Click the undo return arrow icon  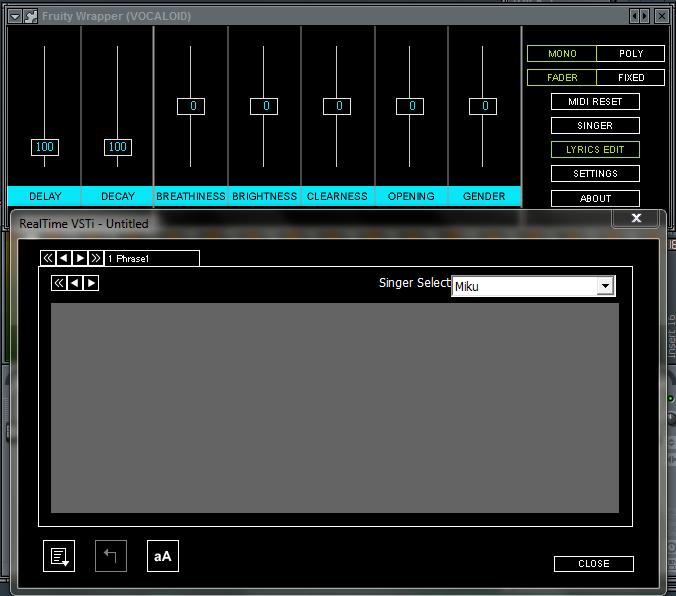(x=111, y=556)
